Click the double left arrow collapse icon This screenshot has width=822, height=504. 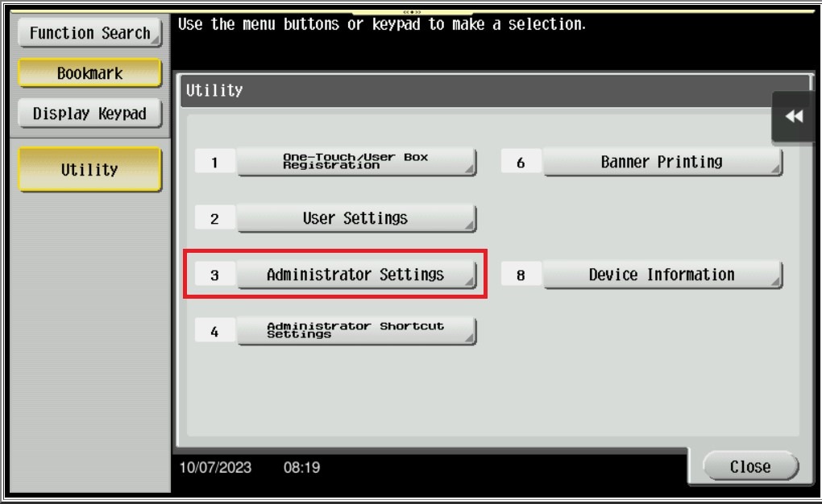pos(793,115)
